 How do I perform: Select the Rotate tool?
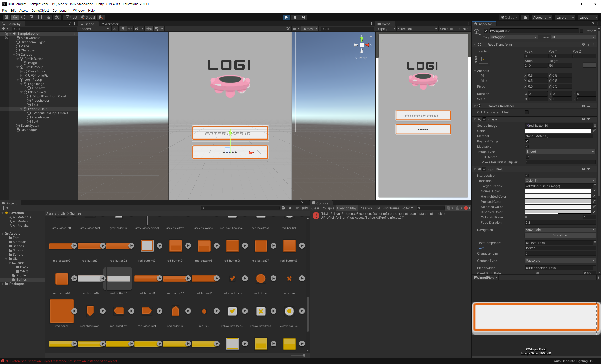coord(23,17)
